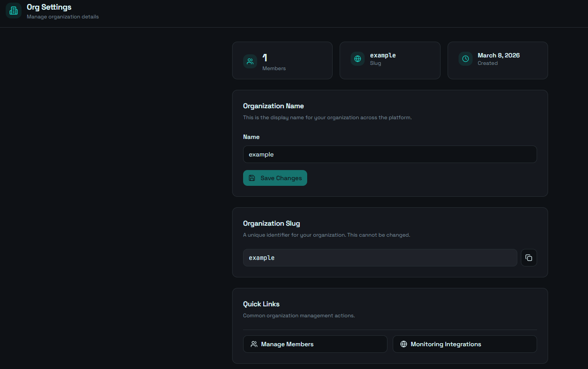Click the 'Created' label in stats card
This screenshot has height=369, width=588.
pyautogui.click(x=488, y=63)
